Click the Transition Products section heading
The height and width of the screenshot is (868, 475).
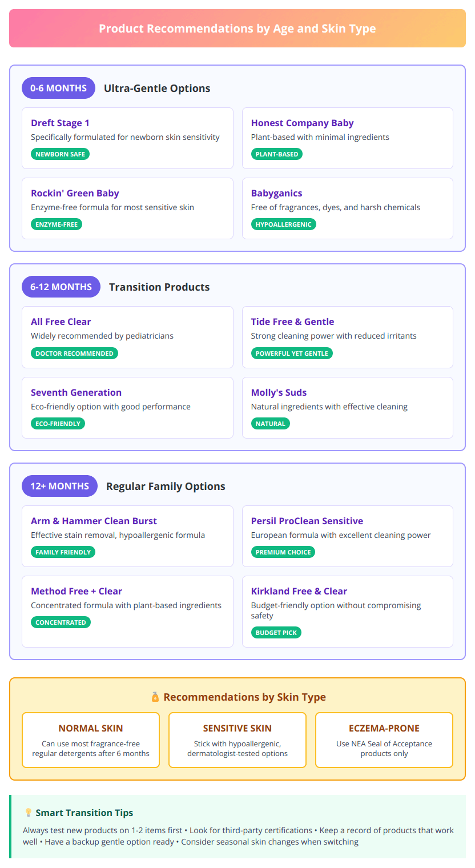pyautogui.click(x=159, y=287)
